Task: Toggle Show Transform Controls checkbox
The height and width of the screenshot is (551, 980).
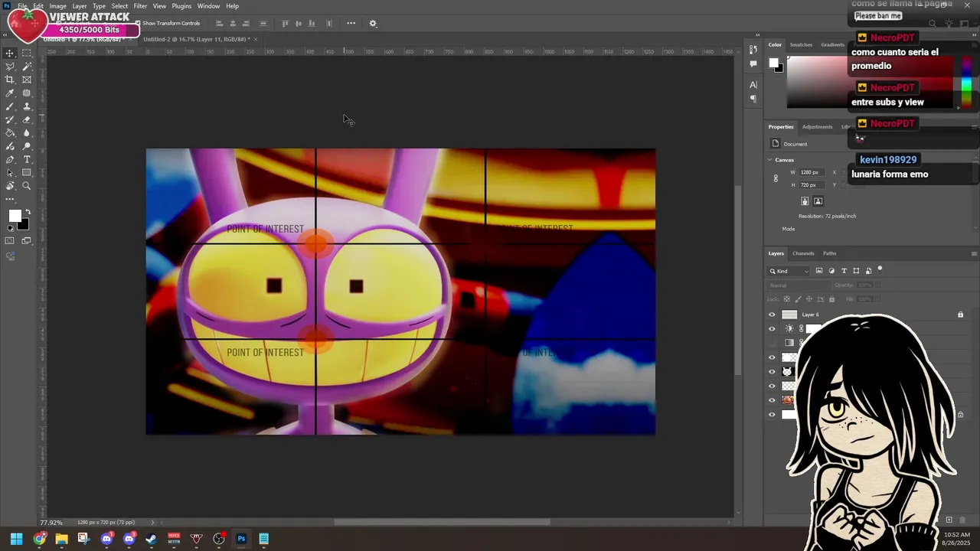Action: coord(138,24)
